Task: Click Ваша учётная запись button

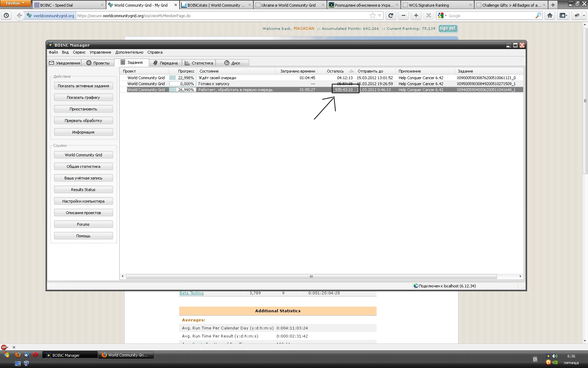Action: click(83, 178)
